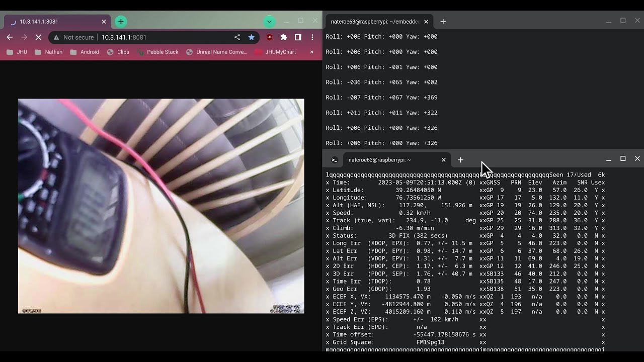The height and width of the screenshot is (362, 644).
Task: Maximize the lower terminal window
Action: (623, 159)
